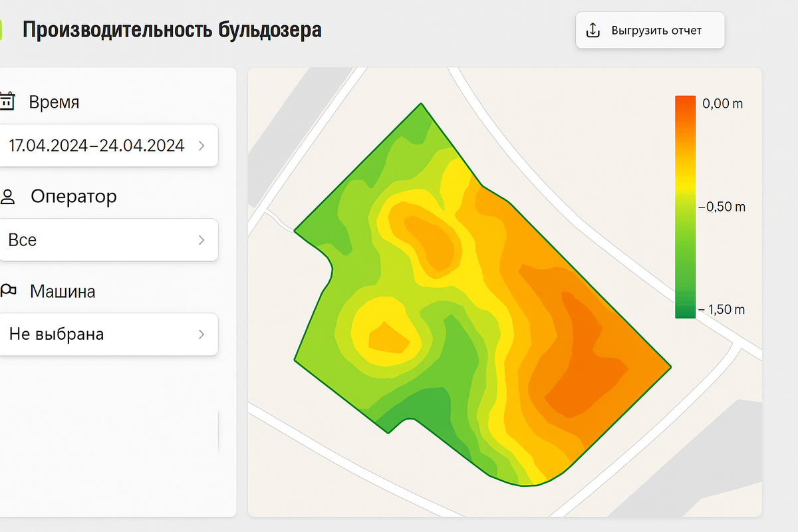Click the Время section header
798x532 pixels.
tap(54, 101)
